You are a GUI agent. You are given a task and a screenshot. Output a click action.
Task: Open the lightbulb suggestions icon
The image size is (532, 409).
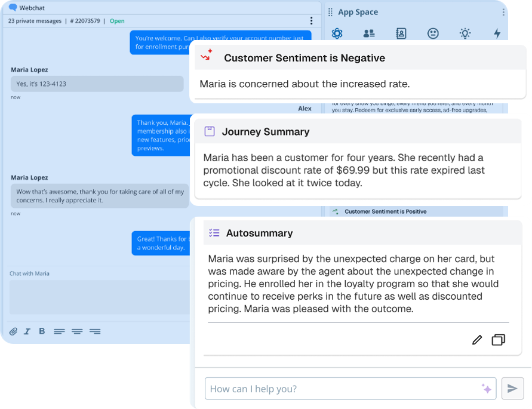(465, 33)
